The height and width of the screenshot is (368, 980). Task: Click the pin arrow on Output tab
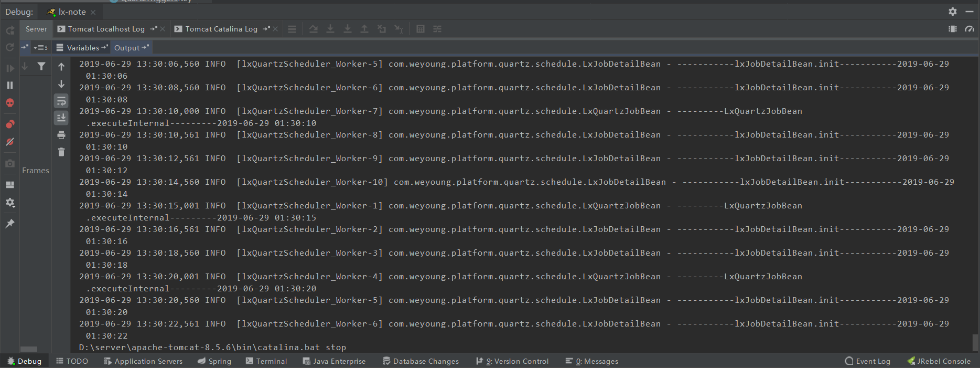146,47
